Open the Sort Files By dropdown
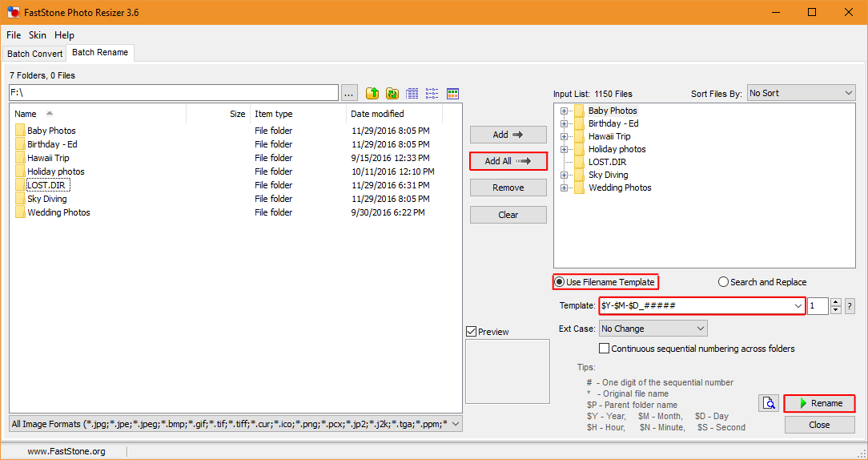This screenshot has width=868, height=460. 801,93
